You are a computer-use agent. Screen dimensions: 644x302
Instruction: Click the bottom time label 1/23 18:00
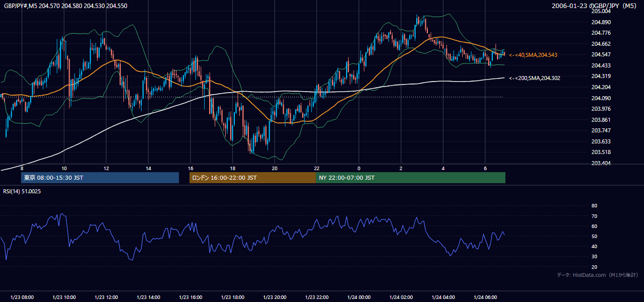232,297
